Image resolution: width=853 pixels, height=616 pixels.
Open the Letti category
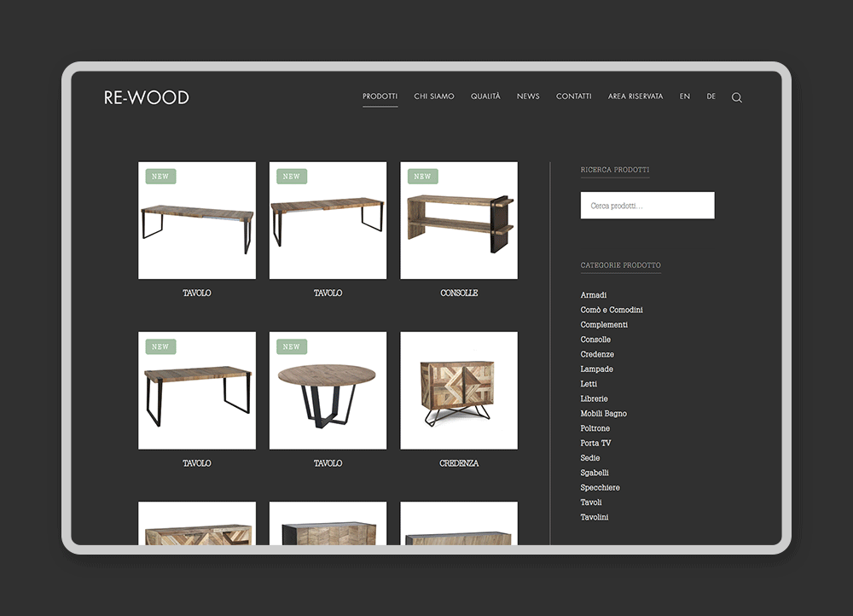(x=588, y=384)
